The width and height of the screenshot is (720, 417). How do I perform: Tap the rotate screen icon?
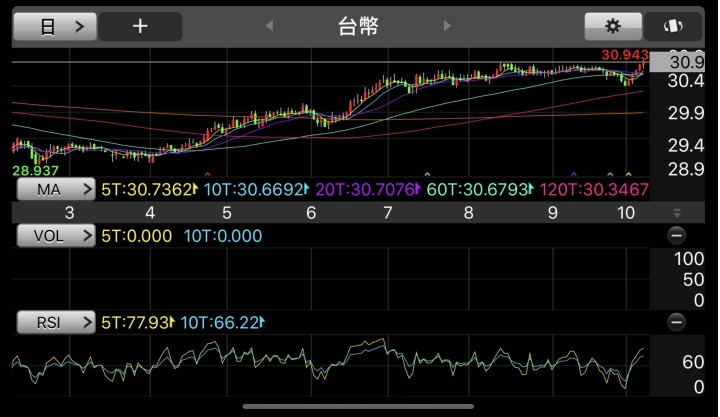pos(673,26)
